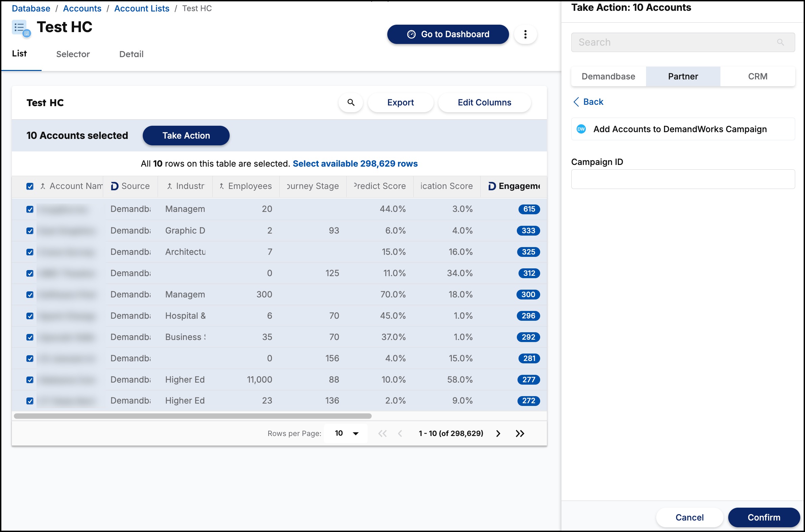Click the Account Name column pin icon
Image resolution: width=805 pixels, height=532 pixels.
43,186
